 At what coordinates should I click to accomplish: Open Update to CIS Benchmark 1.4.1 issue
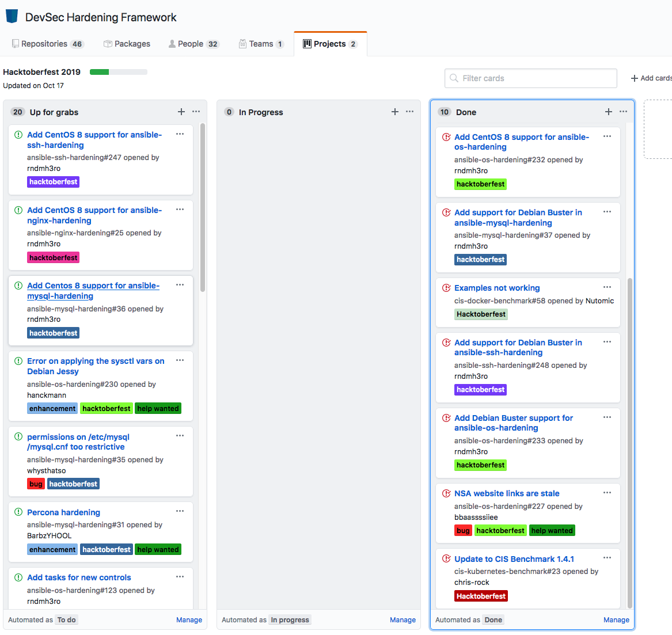514,559
